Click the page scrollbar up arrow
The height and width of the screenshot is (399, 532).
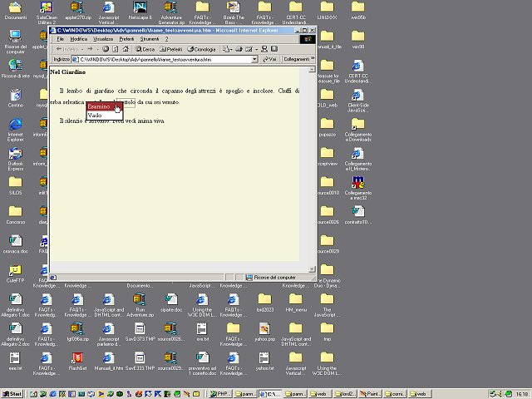312,69
